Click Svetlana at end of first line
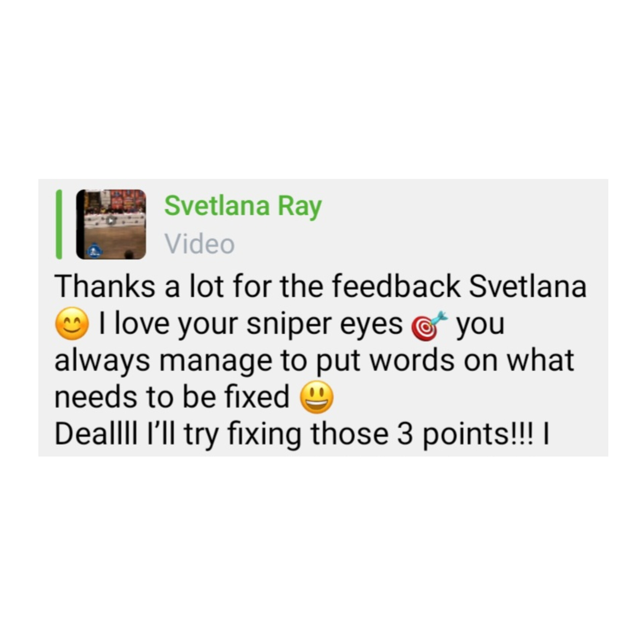The width and height of the screenshot is (644, 644). (528, 287)
